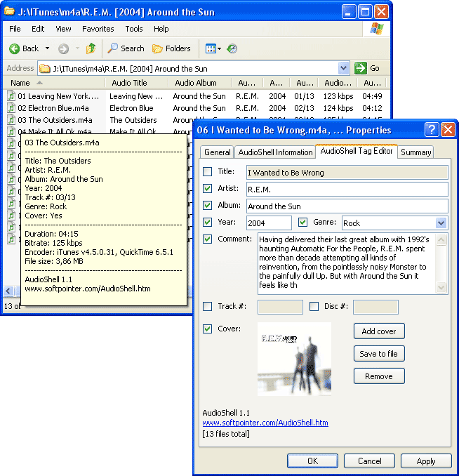Click the Back arrow icon in Explorer
The image size is (459, 476).
(x=14, y=48)
